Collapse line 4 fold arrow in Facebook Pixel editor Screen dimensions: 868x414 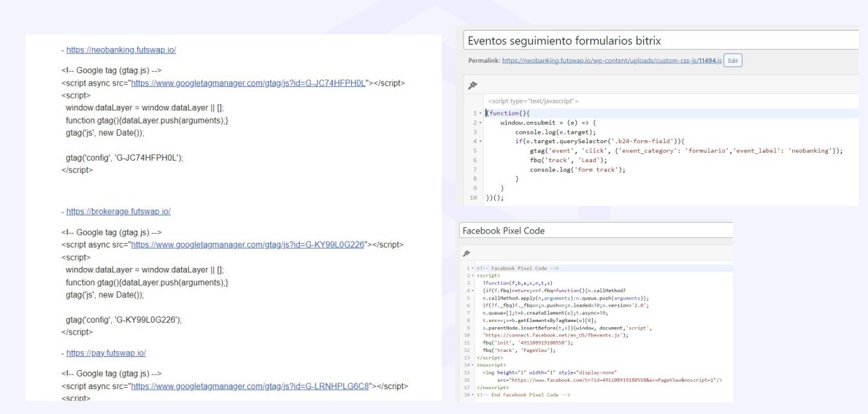click(x=472, y=290)
